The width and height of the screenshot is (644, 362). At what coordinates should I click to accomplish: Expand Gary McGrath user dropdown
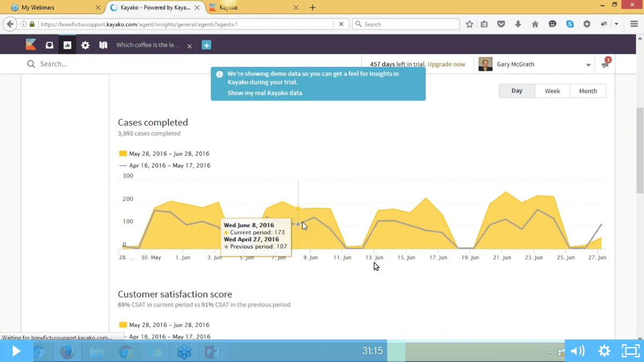point(588,65)
